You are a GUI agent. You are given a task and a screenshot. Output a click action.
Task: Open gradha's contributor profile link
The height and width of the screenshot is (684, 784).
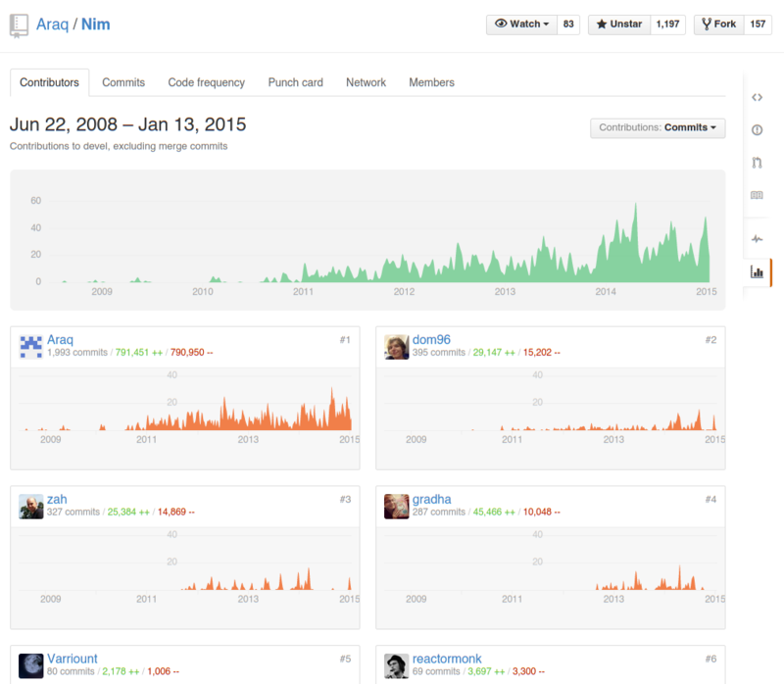pyautogui.click(x=431, y=500)
